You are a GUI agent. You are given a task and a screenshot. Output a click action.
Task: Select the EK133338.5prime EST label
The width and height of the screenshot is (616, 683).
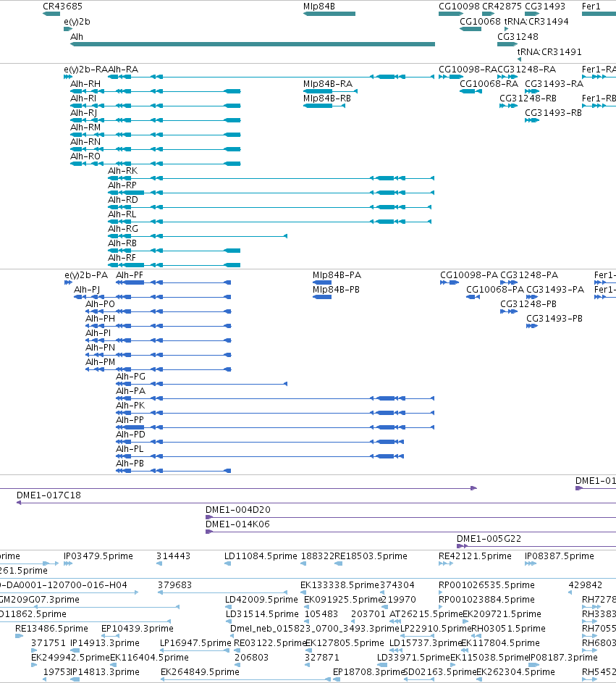click(x=340, y=585)
